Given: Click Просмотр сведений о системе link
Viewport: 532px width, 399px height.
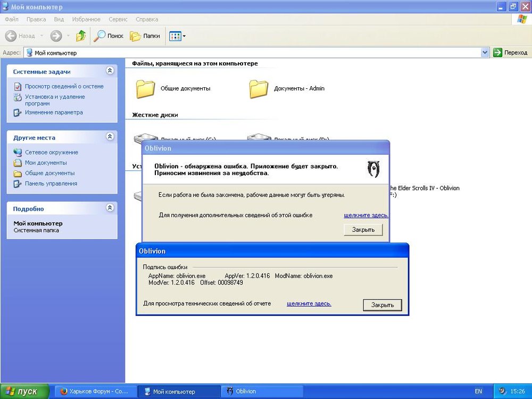Looking at the screenshot, I should (x=64, y=86).
